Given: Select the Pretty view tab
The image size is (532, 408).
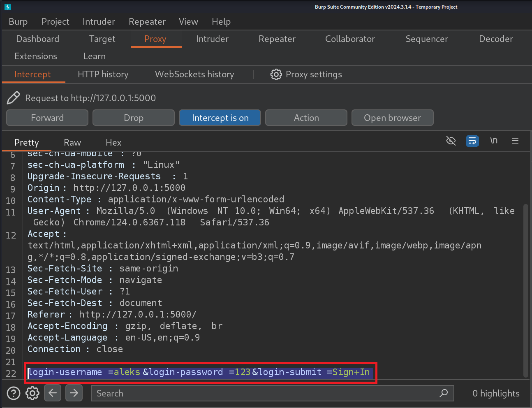Looking at the screenshot, I should click(x=27, y=142).
